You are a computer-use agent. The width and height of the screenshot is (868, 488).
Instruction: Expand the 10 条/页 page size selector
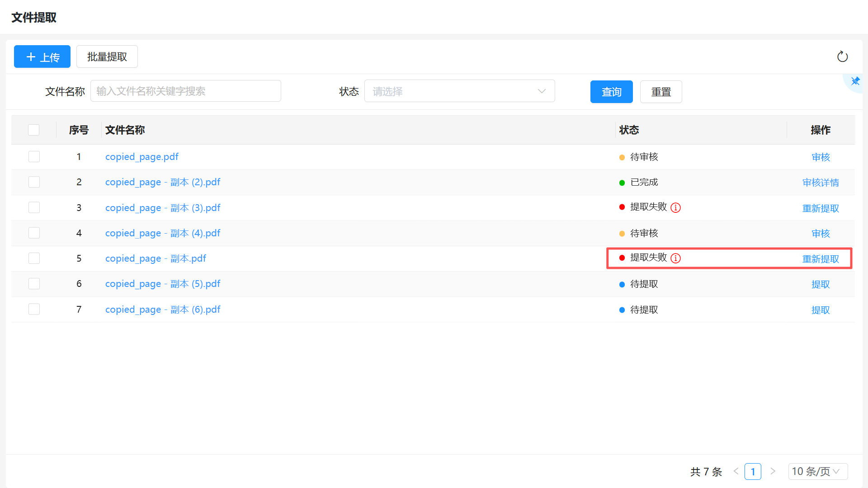[x=817, y=471]
